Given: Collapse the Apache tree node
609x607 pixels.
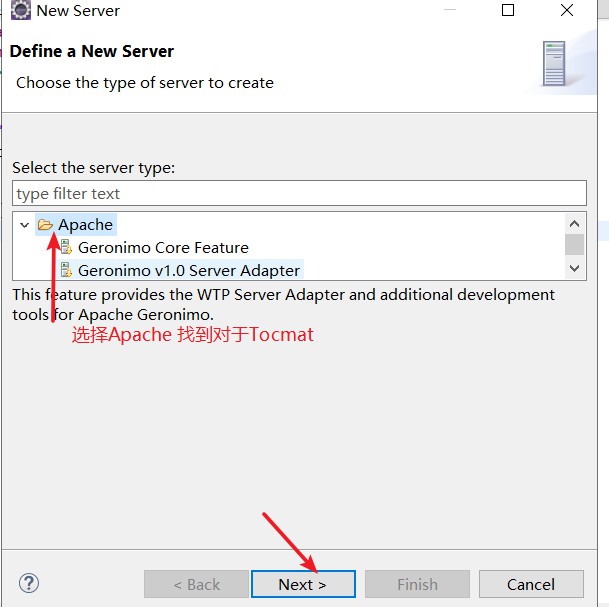Looking at the screenshot, I should (x=24, y=225).
